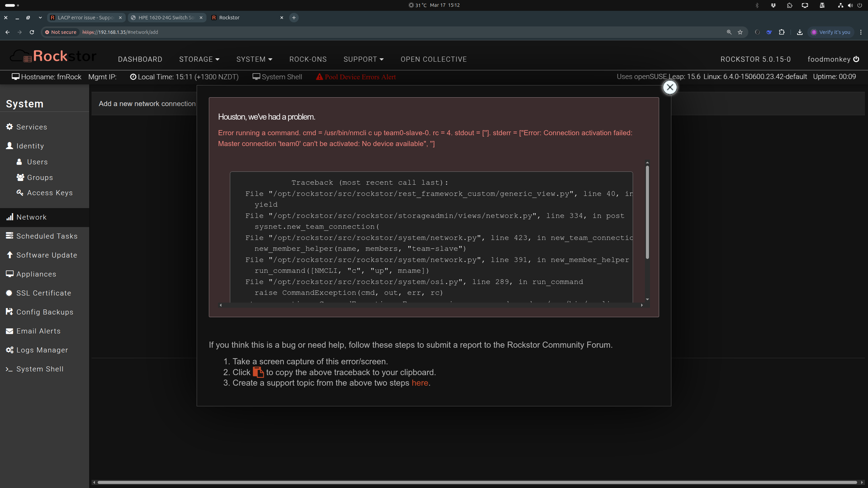Open a new browser tab
Screen dimensions: 868x488
click(294, 18)
